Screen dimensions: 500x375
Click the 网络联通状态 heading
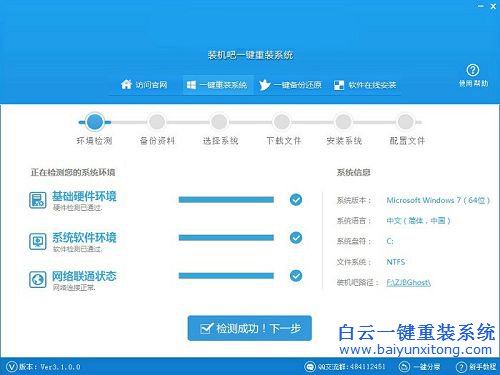point(84,276)
